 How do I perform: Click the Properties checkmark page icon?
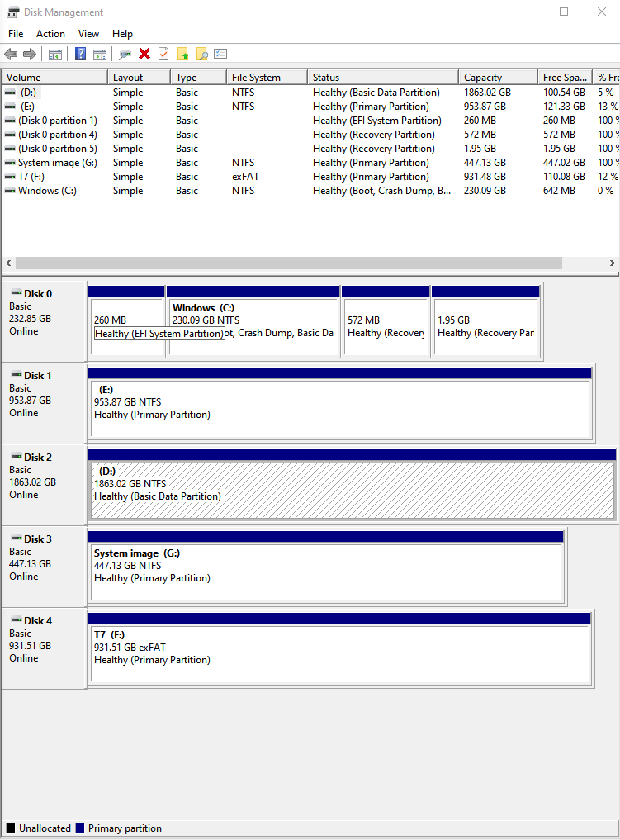click(163, 55)
